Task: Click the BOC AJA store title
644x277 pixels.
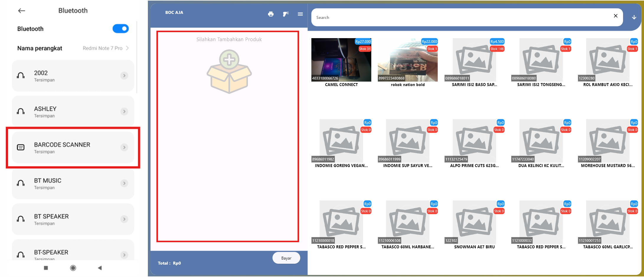Action: [174, 12]
